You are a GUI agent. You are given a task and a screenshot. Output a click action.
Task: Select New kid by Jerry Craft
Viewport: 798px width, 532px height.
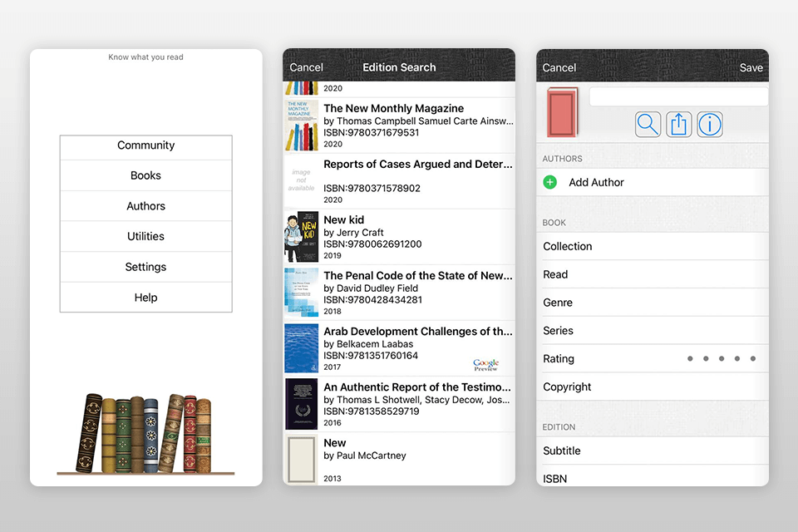399,237
